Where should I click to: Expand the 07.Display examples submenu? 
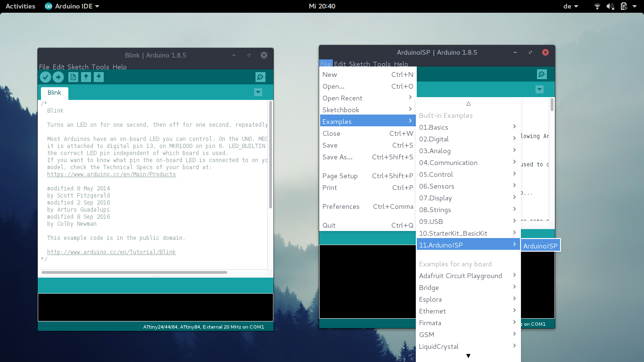click(x=468, y=198)
